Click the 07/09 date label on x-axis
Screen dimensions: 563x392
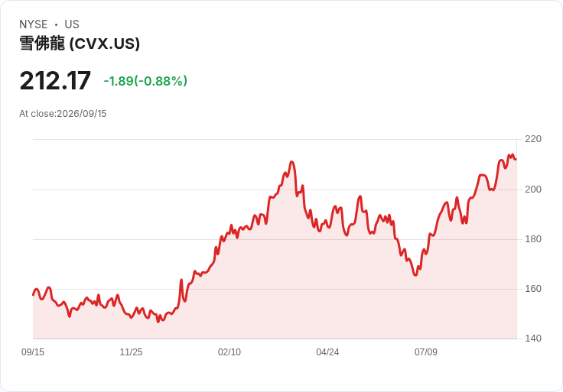click(x=426, y=352)
